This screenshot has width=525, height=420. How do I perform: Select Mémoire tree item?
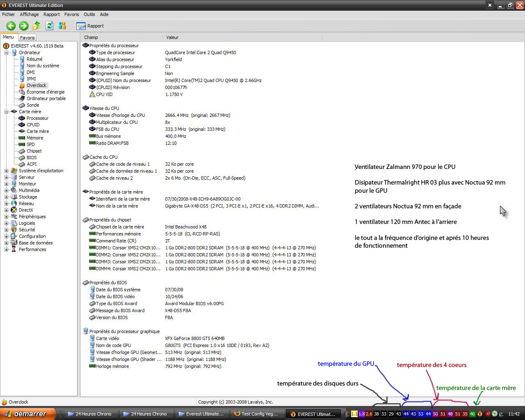point(35,138)
